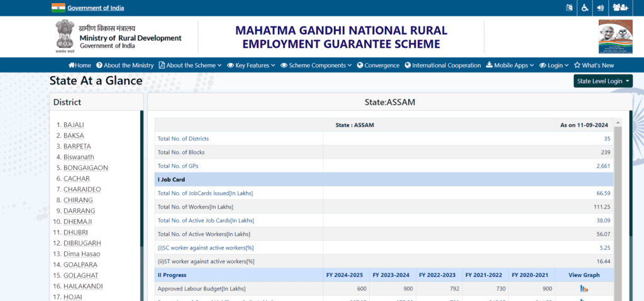
Task: Click the 66.59 JobCards issued value
Action: click(603, 193)
